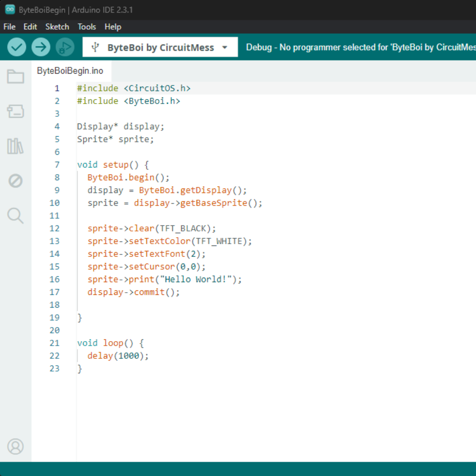Open the Sketch menu
This screenshot has width=476, height=476.
(x=57, y=27)
